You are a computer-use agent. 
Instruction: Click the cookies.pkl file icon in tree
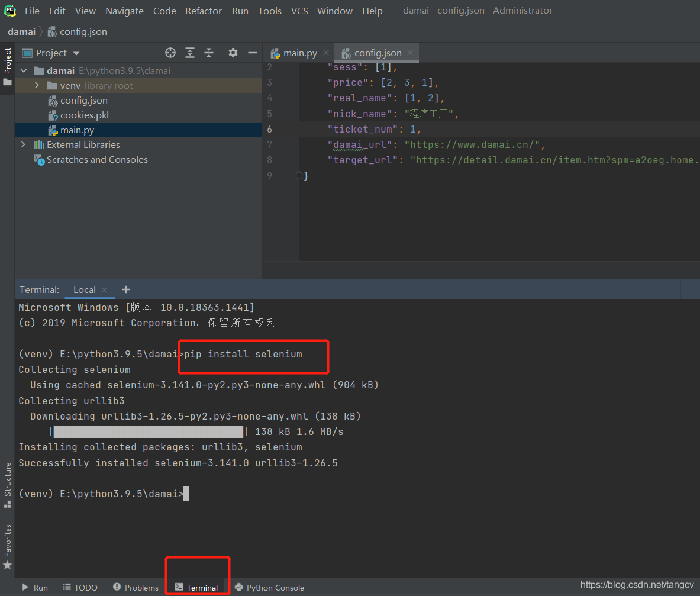(53, 115)
